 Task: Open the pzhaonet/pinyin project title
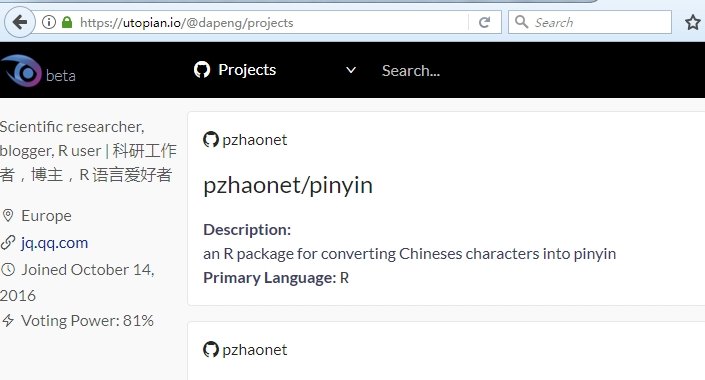coord(288,185)
